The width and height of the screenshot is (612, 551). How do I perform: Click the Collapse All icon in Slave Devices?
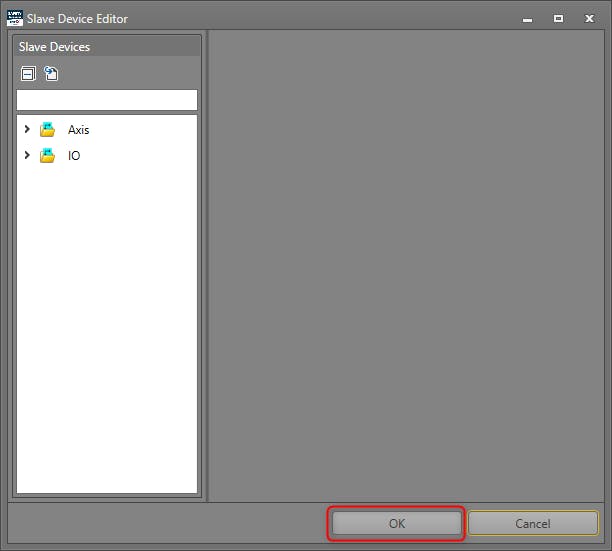(28, 73)
